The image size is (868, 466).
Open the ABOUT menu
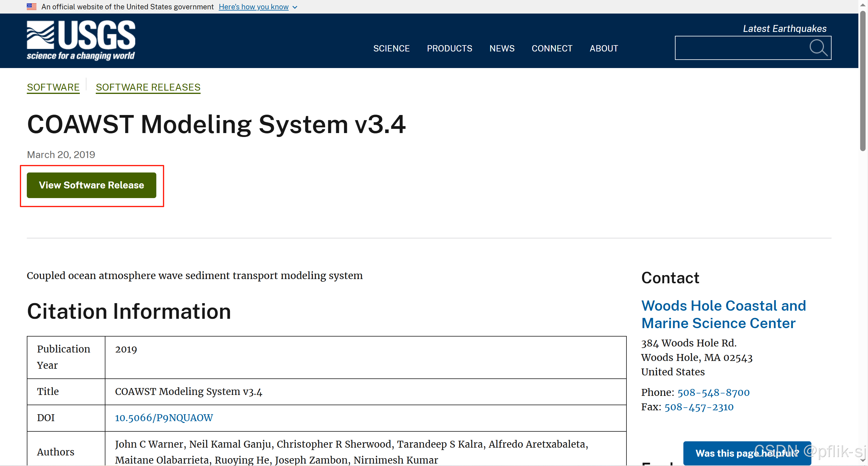pyautogui.click(x=604, y=48)
